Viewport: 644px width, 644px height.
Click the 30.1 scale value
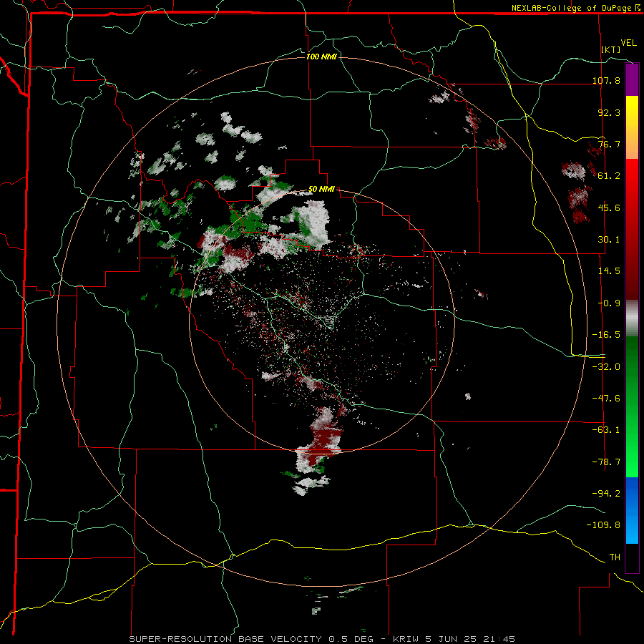609,240
